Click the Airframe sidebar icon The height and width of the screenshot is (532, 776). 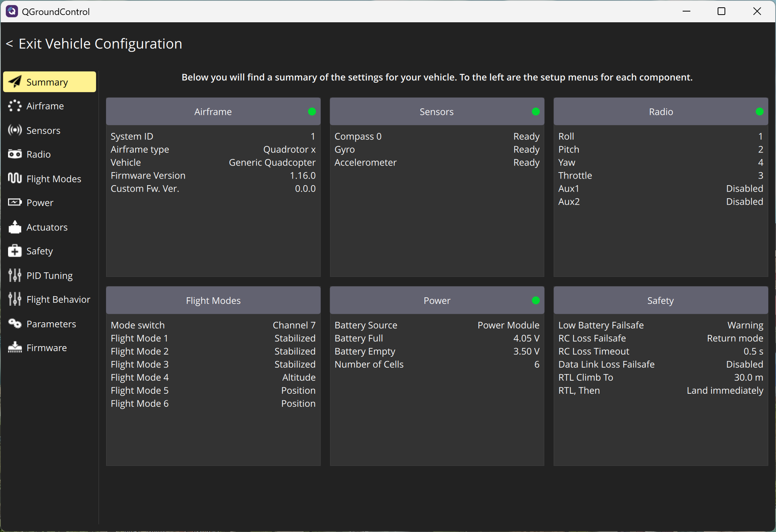15,106
